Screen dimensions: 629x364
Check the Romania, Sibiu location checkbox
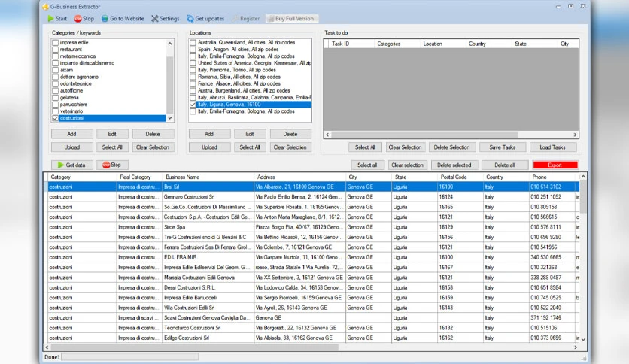(193, 77)
